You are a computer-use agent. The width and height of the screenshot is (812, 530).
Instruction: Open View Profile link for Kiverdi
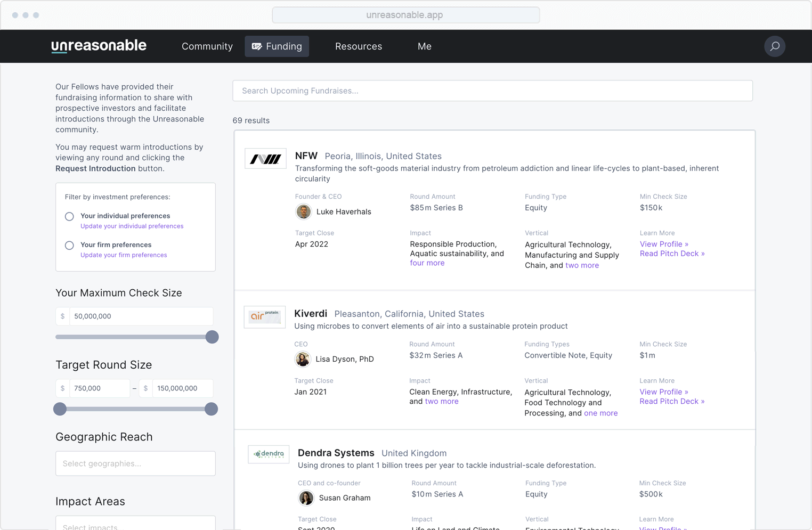point(664,392)
